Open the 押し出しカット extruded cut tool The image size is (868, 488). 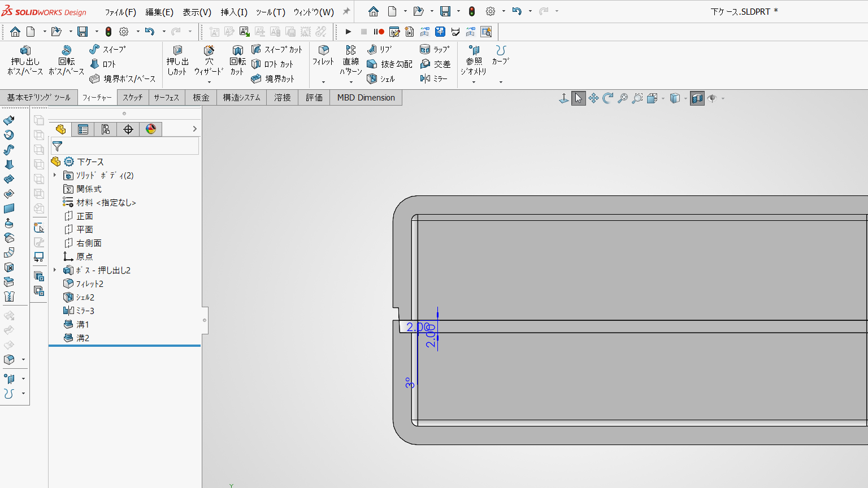(177, 60)
